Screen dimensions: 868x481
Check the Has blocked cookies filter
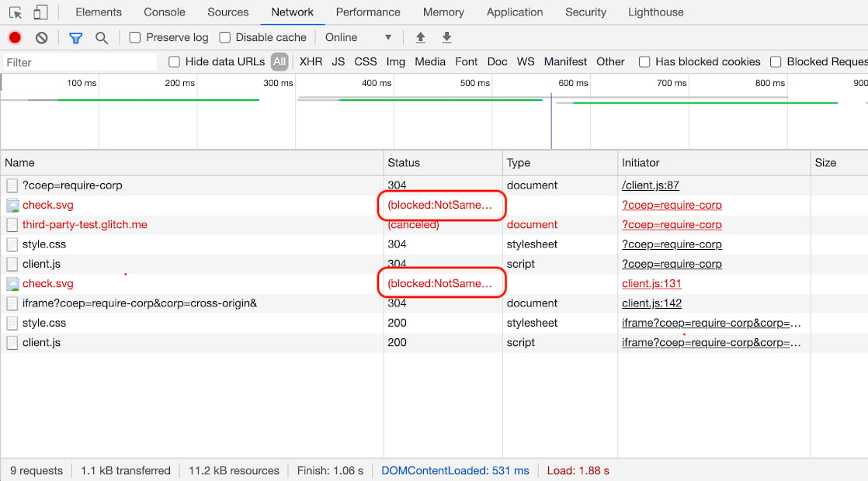[x=644, y=61]
